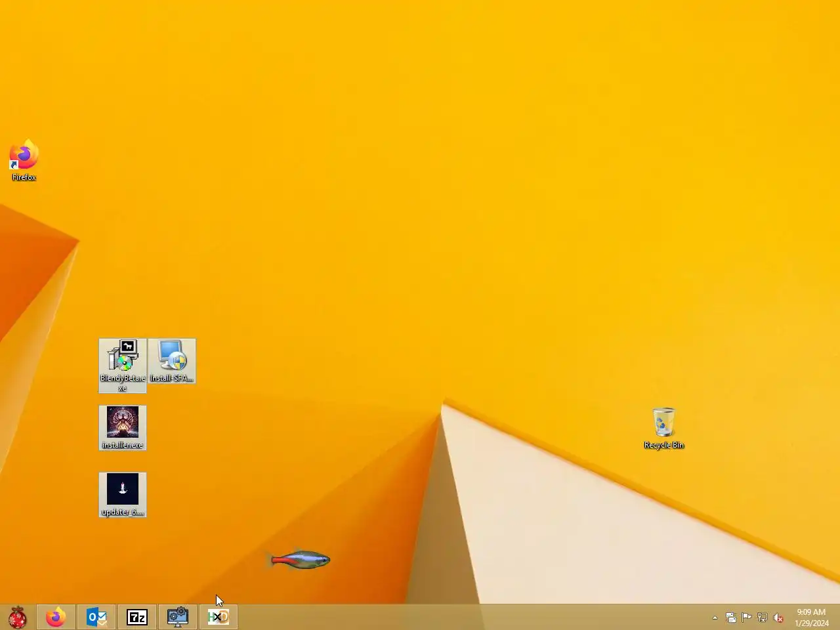Open Outlook from the taskbar
The image size is (840, 630).
click(96, 617)
